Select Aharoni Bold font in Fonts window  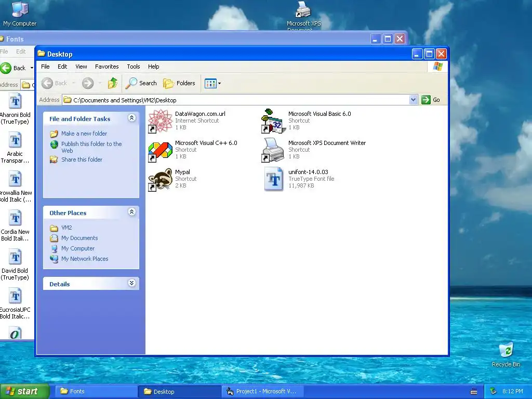tap(15, 109)
